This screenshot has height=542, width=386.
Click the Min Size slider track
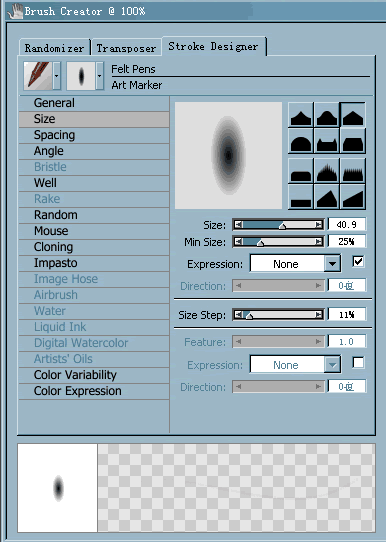pyautogui.click(x=278, y=241)
